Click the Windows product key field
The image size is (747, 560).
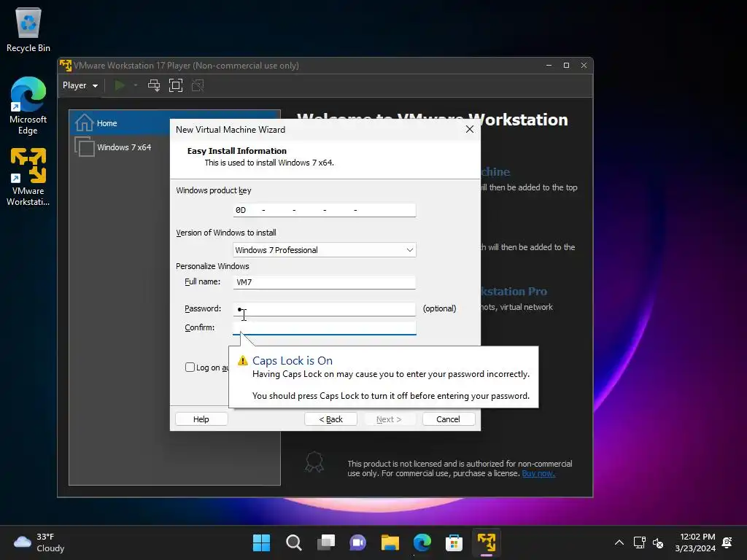click(x=325, y=210)
